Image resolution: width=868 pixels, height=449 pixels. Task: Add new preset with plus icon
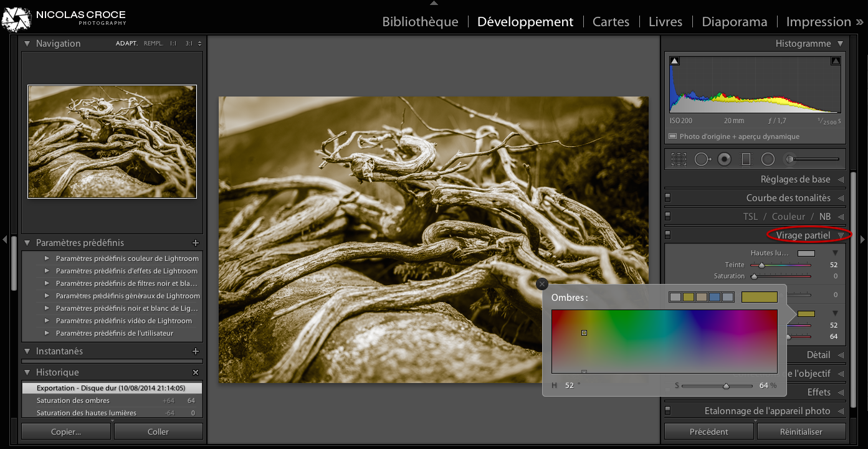(x=196, y=243)
